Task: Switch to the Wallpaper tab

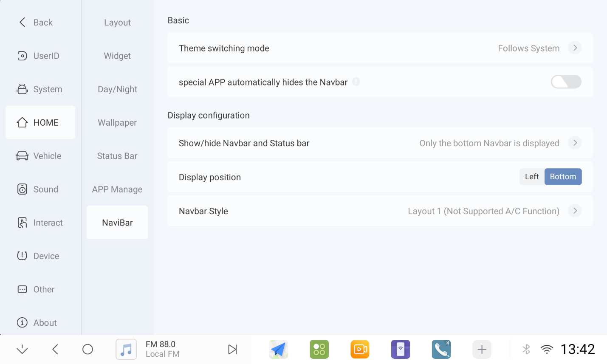Action: (x=117, y=122)
